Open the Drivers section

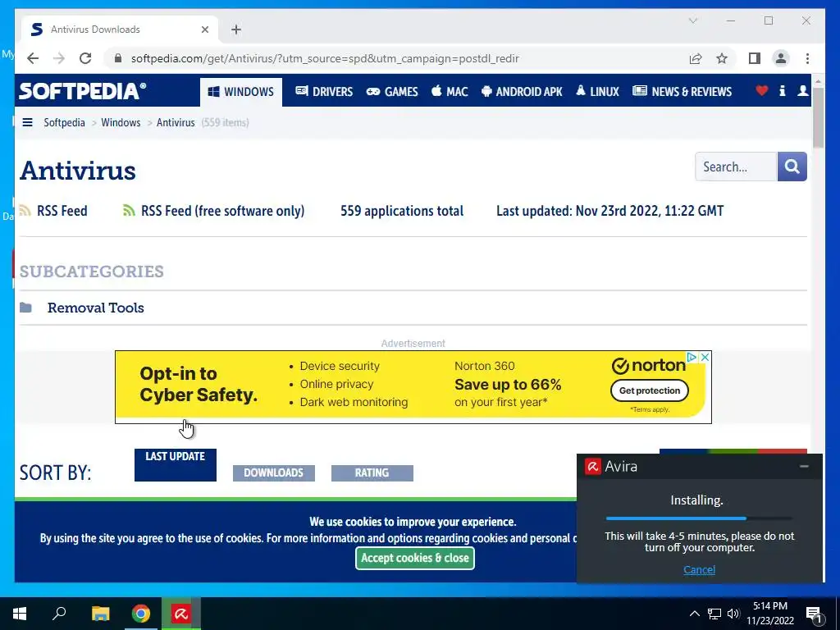[x=324, y=92]
